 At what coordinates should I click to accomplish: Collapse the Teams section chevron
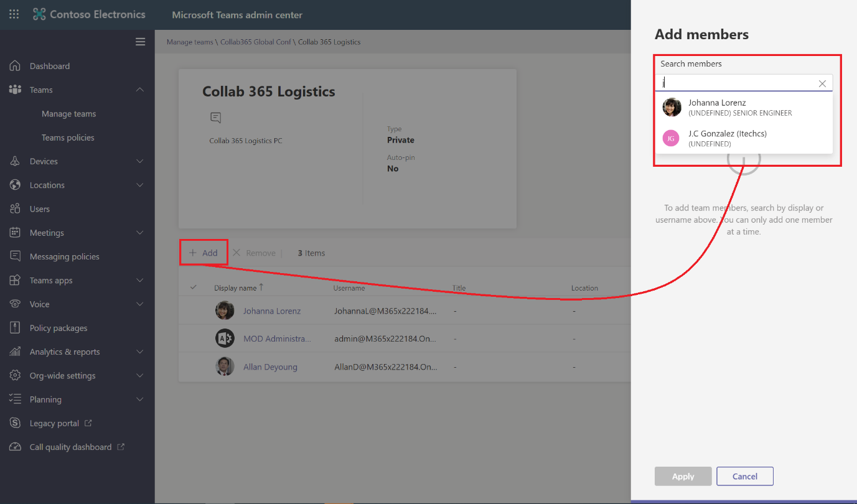pyautogui.click(x=140, y=90)
